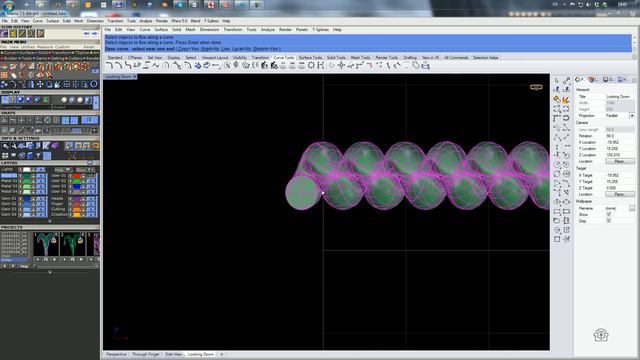Select first display mode icon in Display panel
640x360 pixels.
(4, 100)
